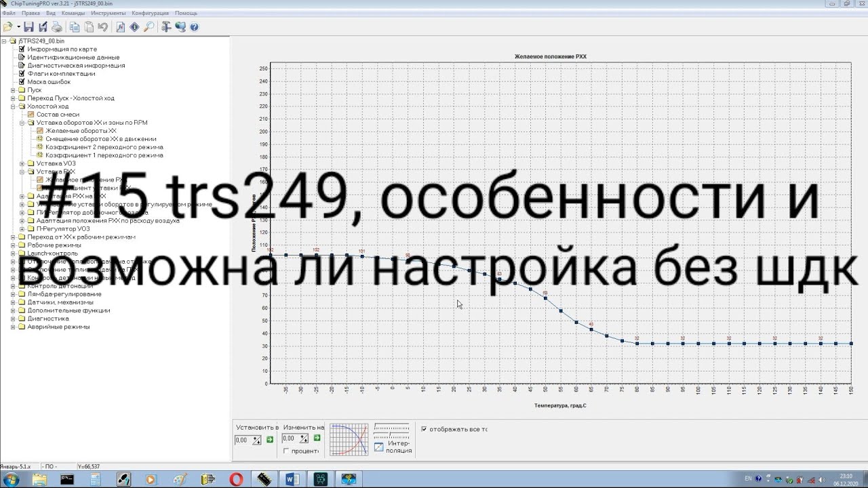The image size is (868, 488).
Task: Toggle checkbox for Флаги комплектации
Action: [x=22, y=74]
